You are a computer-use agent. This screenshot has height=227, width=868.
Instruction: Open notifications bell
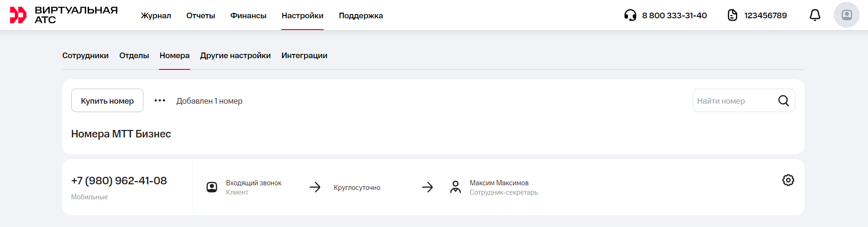[815, 15]
